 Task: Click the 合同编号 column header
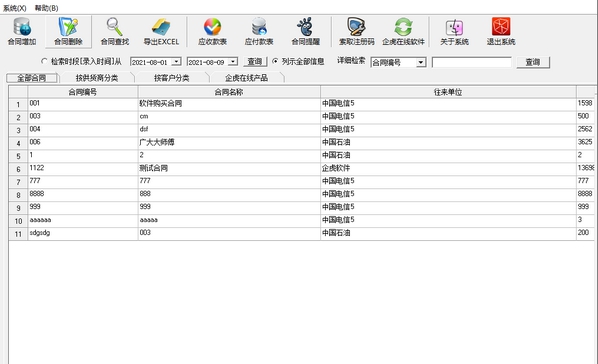coord(83,92)
